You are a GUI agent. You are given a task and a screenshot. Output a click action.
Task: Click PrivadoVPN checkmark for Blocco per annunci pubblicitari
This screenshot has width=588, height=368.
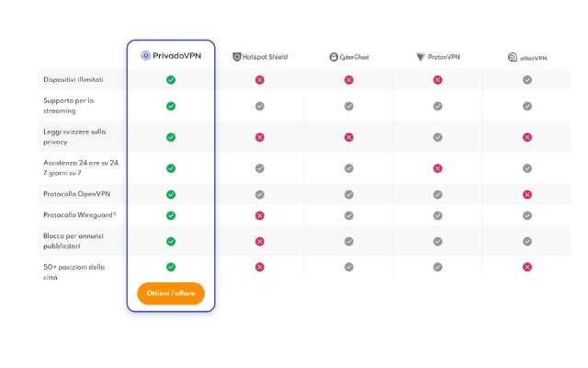[x=171, y=241]
